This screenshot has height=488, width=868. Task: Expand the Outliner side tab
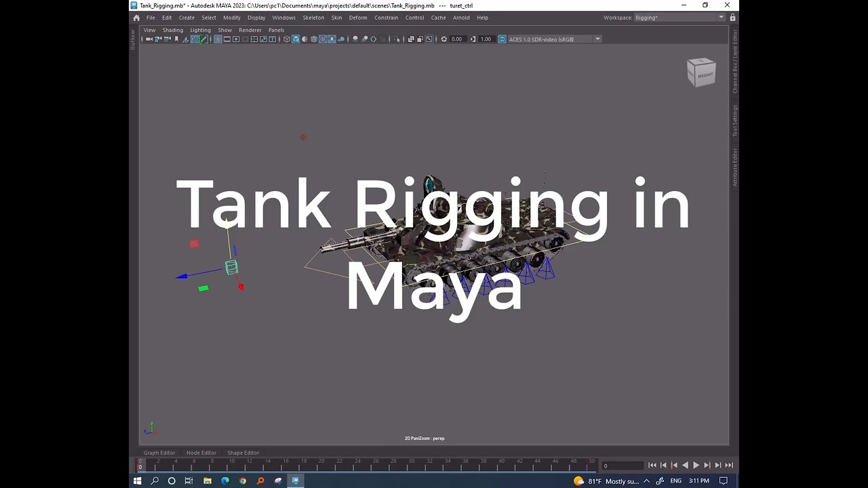133,39
